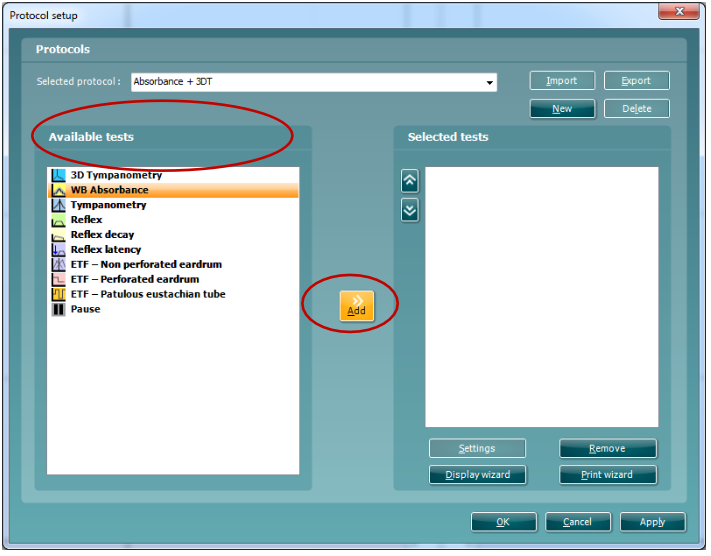Click the Tympanometry icon in the list
This screenshot has height=556, width=711.
tap(58, 205)
